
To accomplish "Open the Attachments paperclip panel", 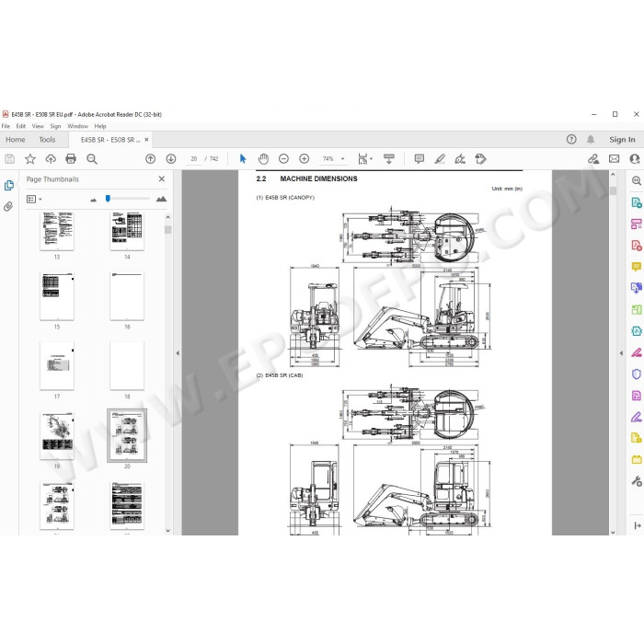I will 8,206.
